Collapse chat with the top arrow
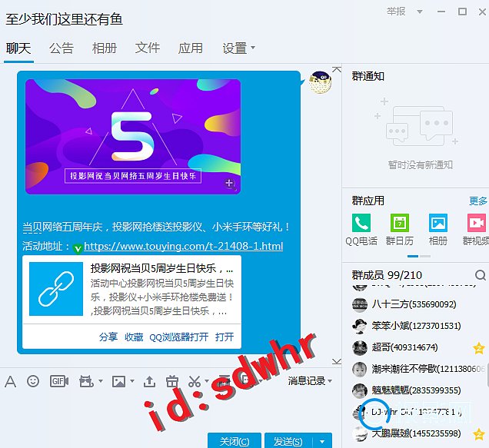 (x=337, y=69)
